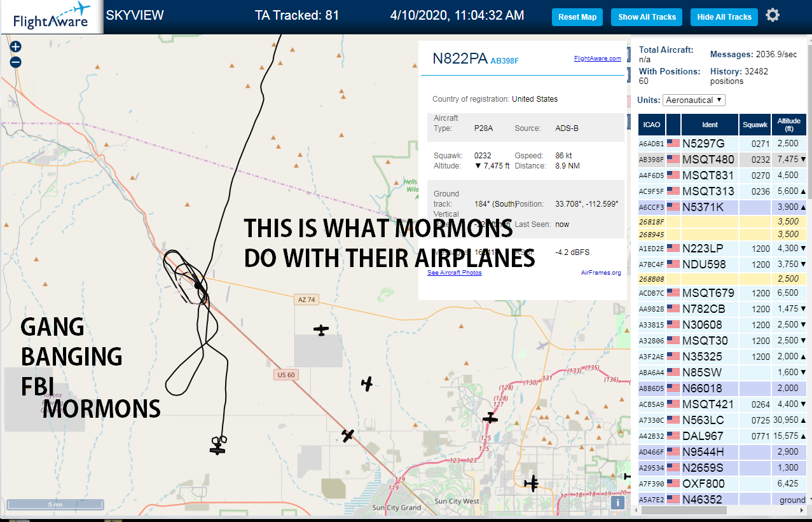Click the US flag in N5297G row

[673, 144]
